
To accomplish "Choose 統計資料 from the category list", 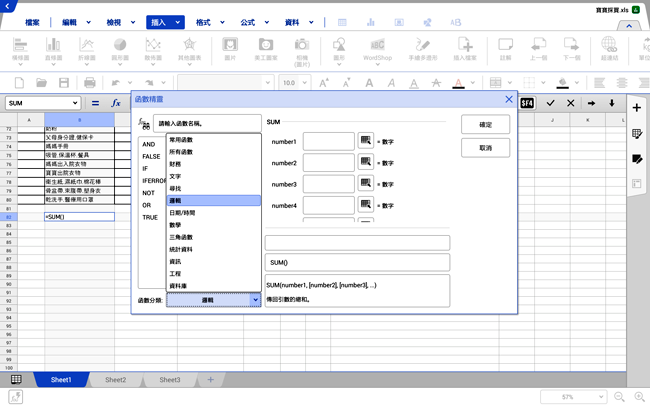I will click(181, 248).
